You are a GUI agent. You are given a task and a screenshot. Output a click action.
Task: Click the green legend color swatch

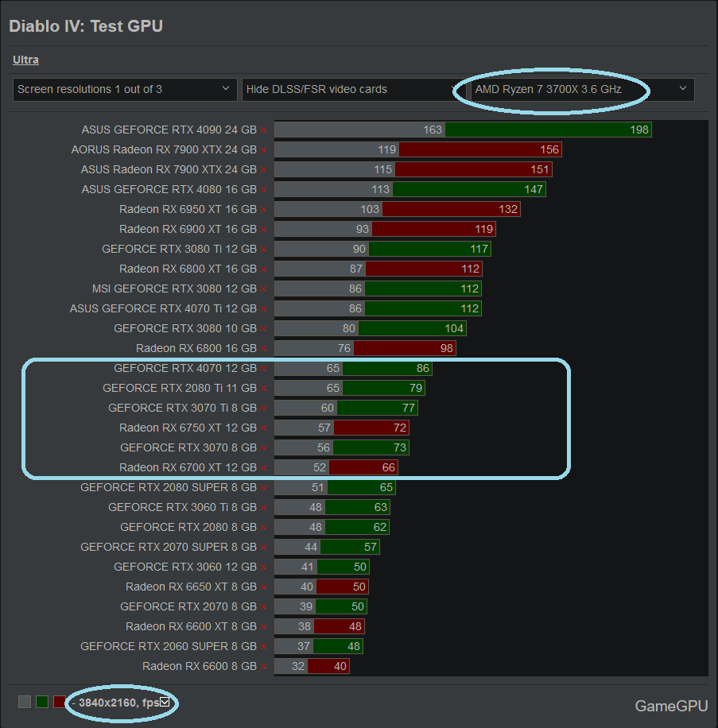point(42,702)
